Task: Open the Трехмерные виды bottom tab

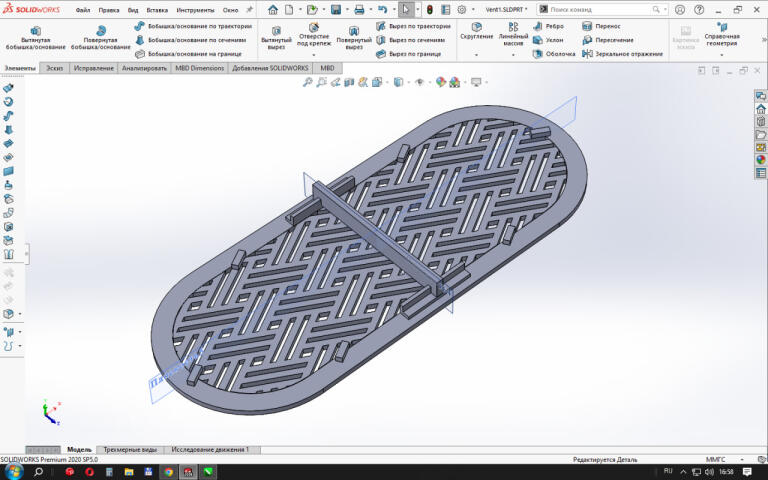Action: 130,450
